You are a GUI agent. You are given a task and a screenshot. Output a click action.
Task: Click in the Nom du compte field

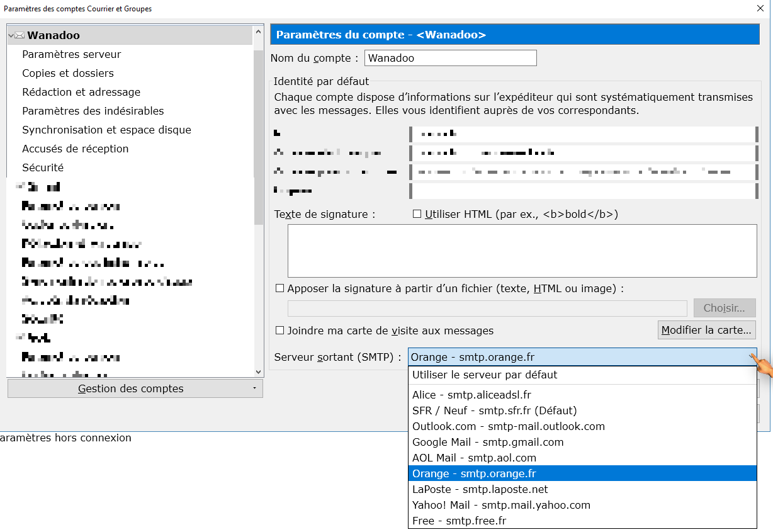(x=450, y=58)
